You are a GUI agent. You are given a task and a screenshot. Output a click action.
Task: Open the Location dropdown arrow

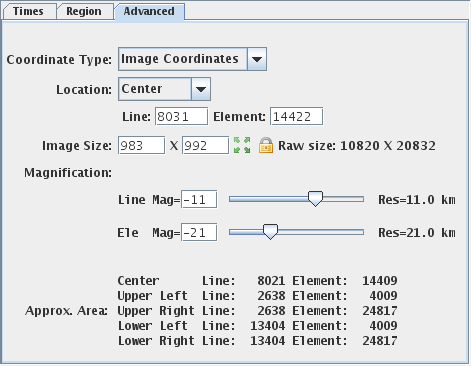tap(201, 89)
